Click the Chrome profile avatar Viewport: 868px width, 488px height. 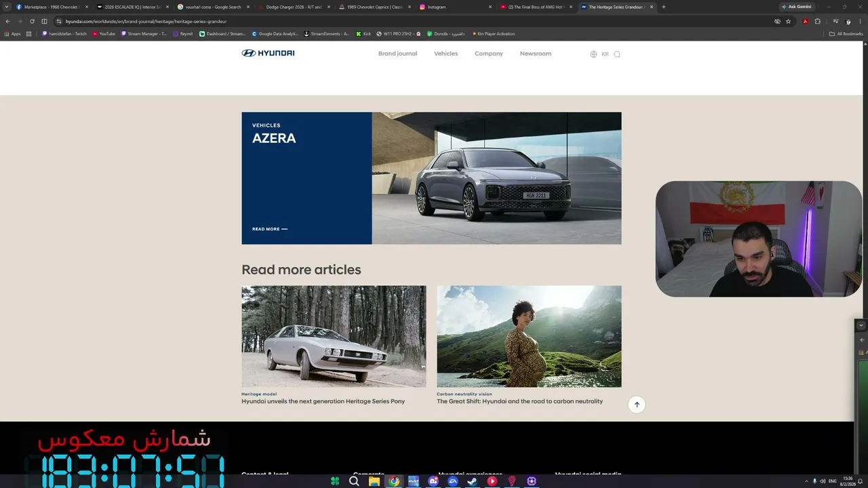848,21
